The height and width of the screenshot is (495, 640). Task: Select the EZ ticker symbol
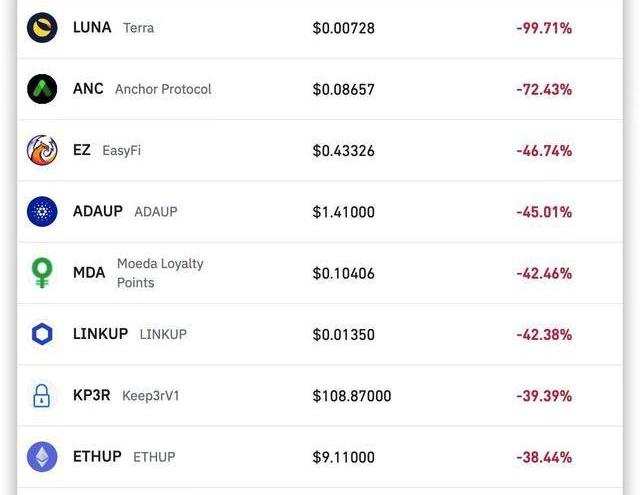pyautogui.click(x=82, y=150)
